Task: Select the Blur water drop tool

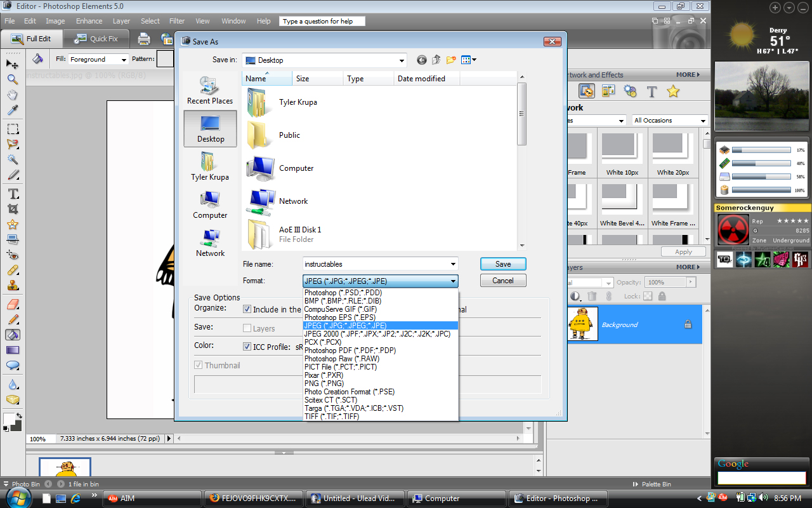Action: tap(12, 384)
